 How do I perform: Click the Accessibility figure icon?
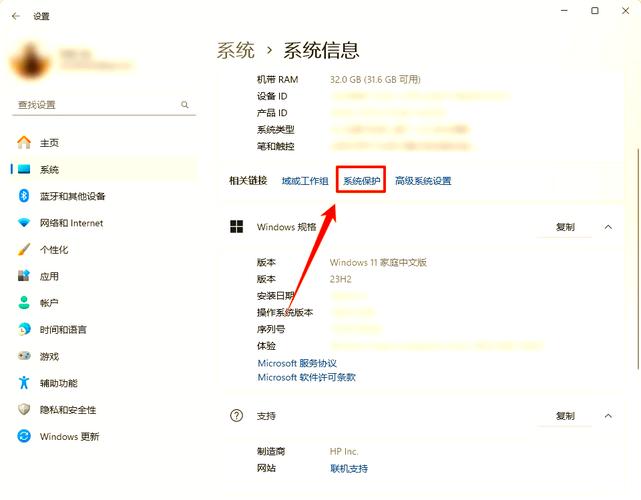[24, 383]
